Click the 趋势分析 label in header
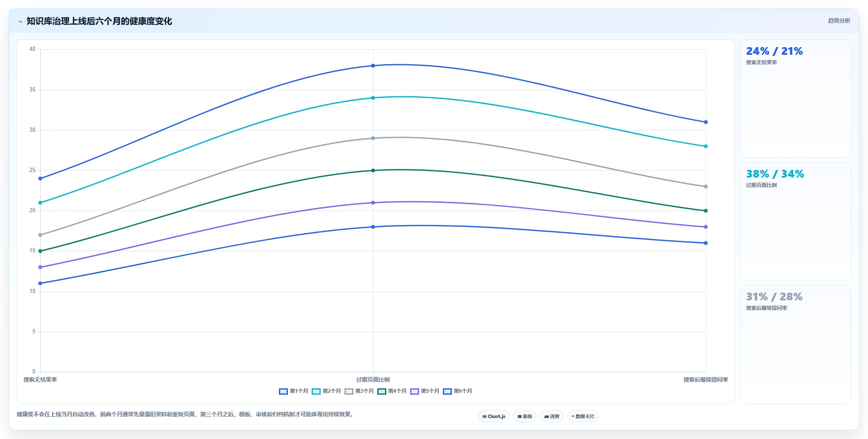This screenshot has height=439, width=868. [839, 21]
